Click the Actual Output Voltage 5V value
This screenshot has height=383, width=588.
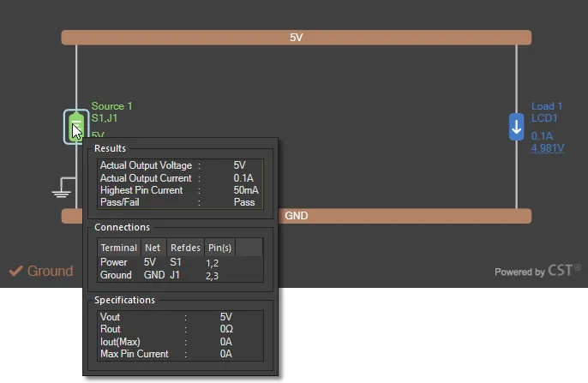[239, 165]
